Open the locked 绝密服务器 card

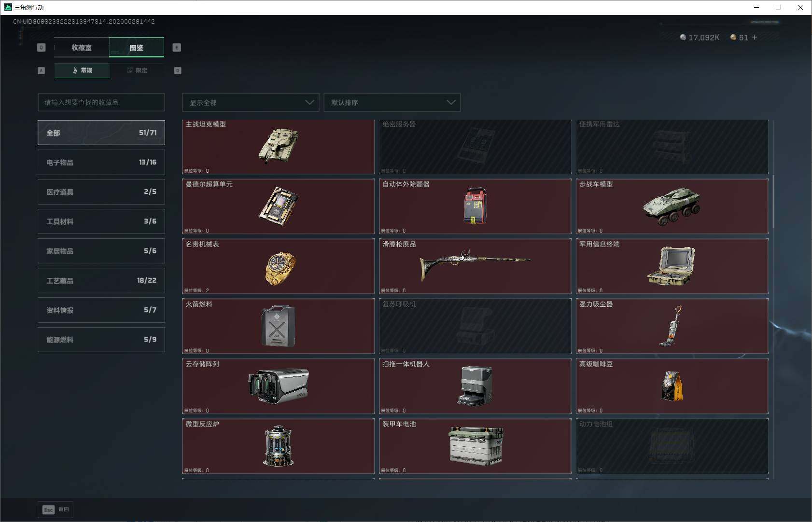click(x=476, y=147)
